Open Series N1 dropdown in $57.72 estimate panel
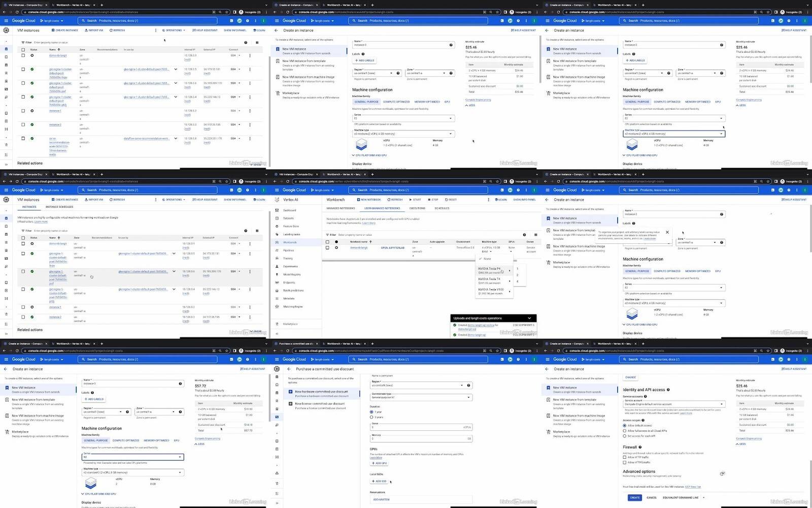812x508 pixels. tap(132, 457)
